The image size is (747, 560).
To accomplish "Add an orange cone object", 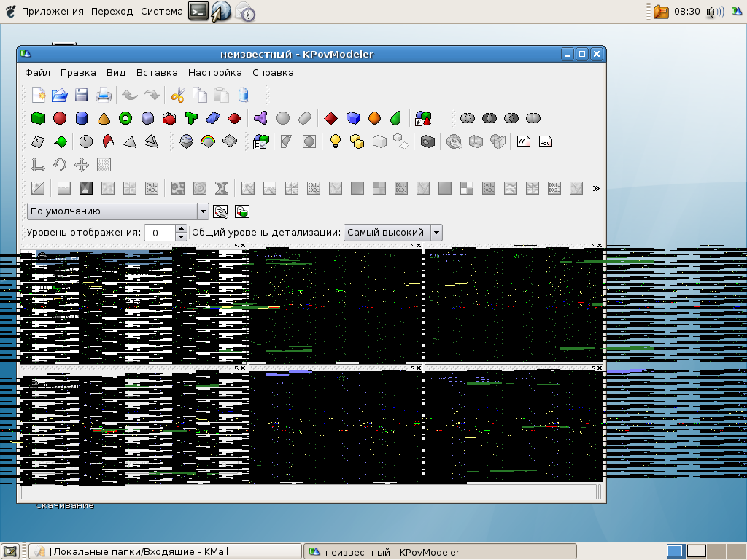I will [104, 118].
